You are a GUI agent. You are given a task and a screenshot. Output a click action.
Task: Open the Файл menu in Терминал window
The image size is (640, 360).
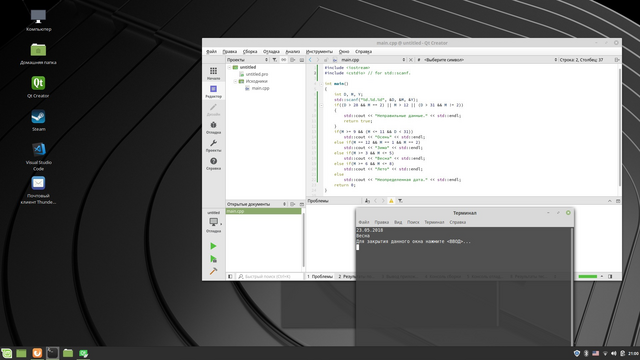tap(364, 222)
